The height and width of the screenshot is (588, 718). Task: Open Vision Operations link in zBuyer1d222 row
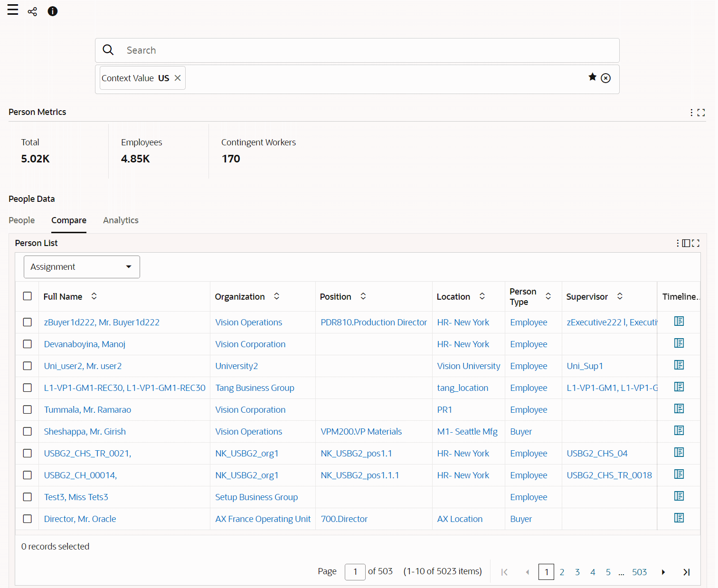pyautogui.click(x=249, y=322)
